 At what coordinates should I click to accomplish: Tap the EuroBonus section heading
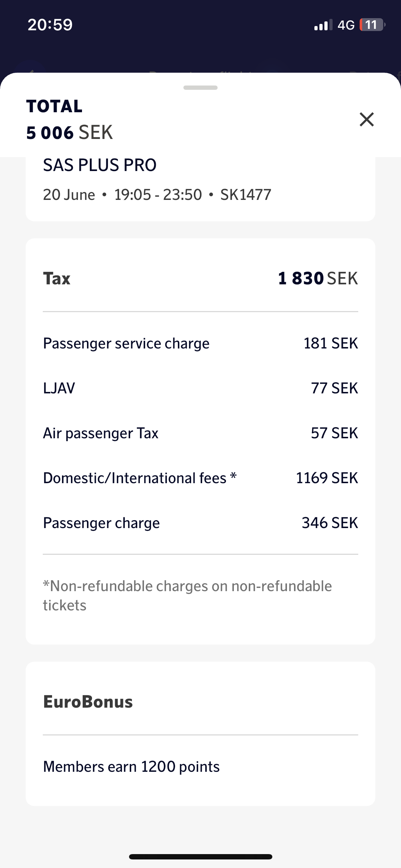88,702
